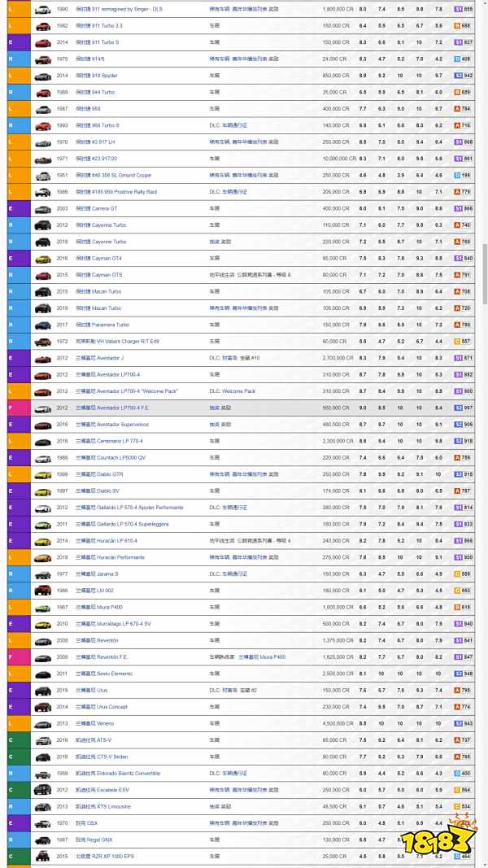Click the B 615 class badge
Screen dimensions: 488x868
(463, 607)
